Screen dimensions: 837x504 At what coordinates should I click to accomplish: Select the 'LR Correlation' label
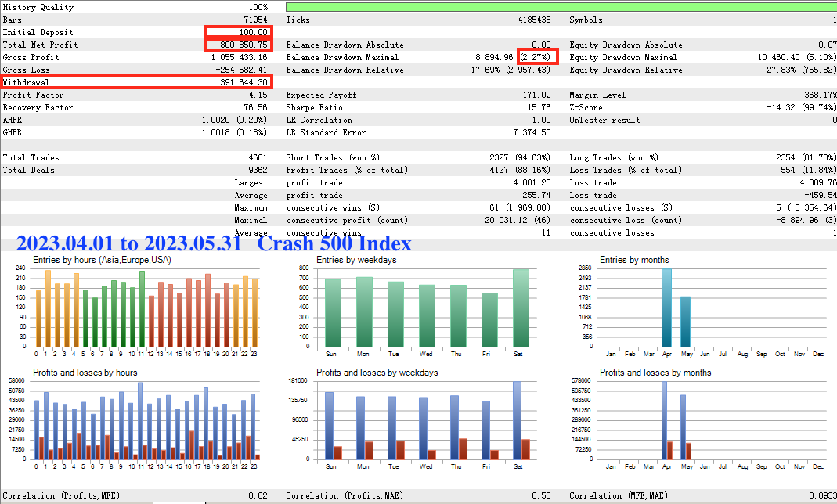[x=319, y=120]
